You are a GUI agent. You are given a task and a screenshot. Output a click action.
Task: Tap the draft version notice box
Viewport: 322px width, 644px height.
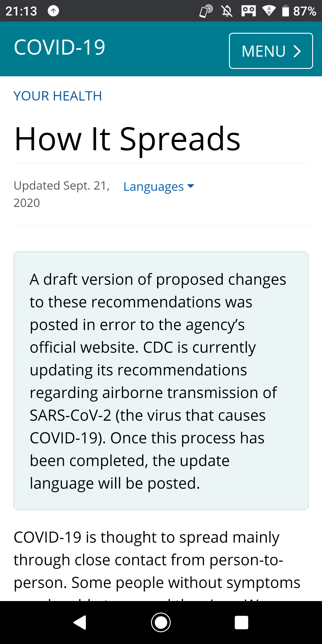tap(161, 381)
